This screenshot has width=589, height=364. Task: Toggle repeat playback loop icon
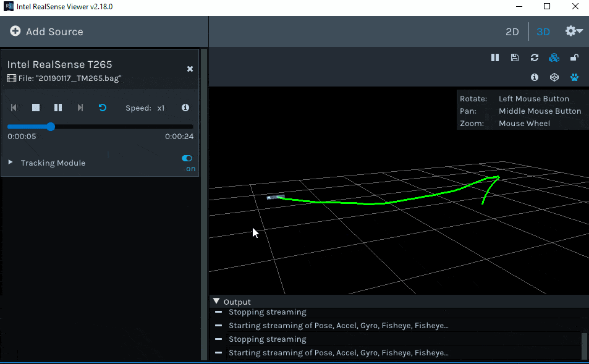pyautogui.click(x=102, y=108)
